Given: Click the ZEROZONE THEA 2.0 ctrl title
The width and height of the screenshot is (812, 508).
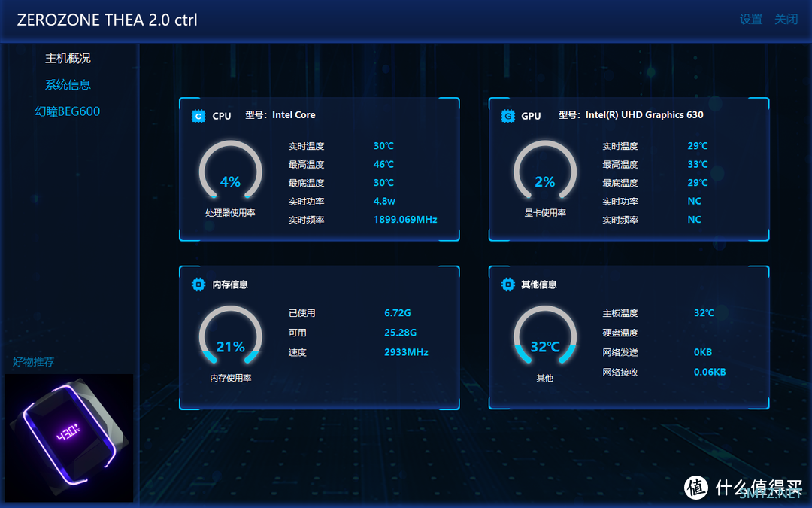Looking at the screenshot, I should click(x=108, y=20).
